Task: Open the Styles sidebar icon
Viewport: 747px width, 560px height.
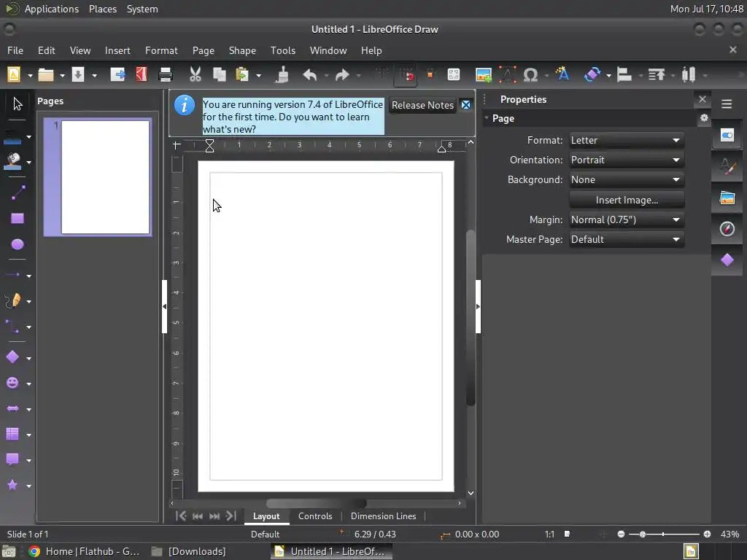Action: [727, 166]
